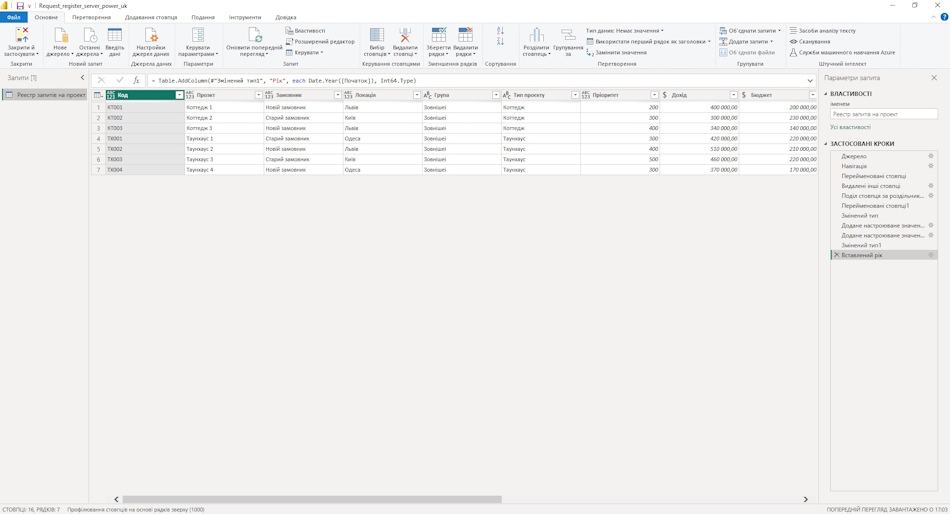Open the Пріоритет column filter dropdown

coord(654,95)
